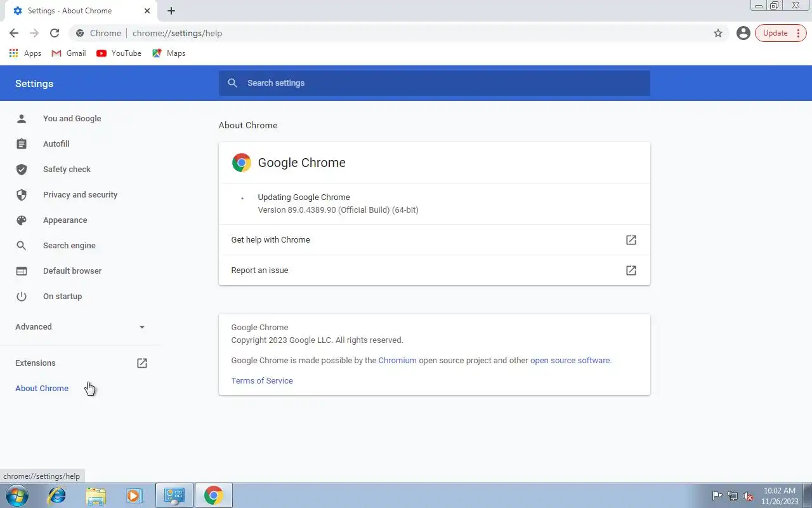
Task: Click the Version 89.0.4389.90 text
Action: point(338,210)
